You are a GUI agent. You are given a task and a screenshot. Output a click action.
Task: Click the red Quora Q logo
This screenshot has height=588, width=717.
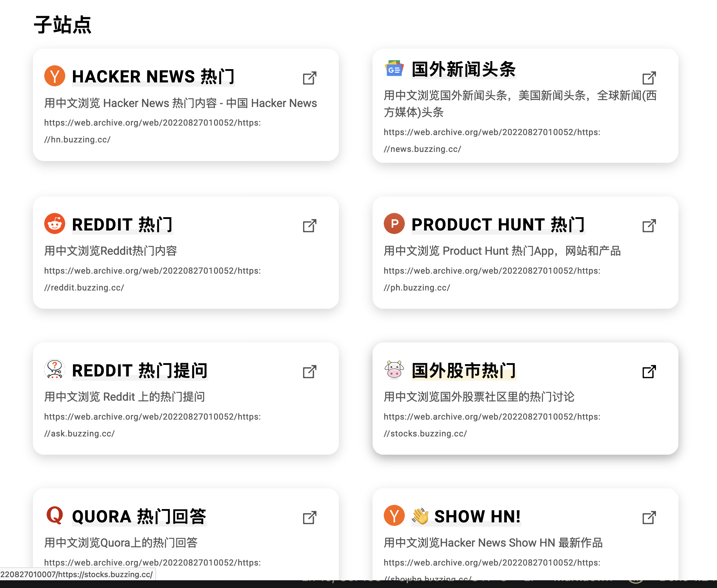point(55,515)
